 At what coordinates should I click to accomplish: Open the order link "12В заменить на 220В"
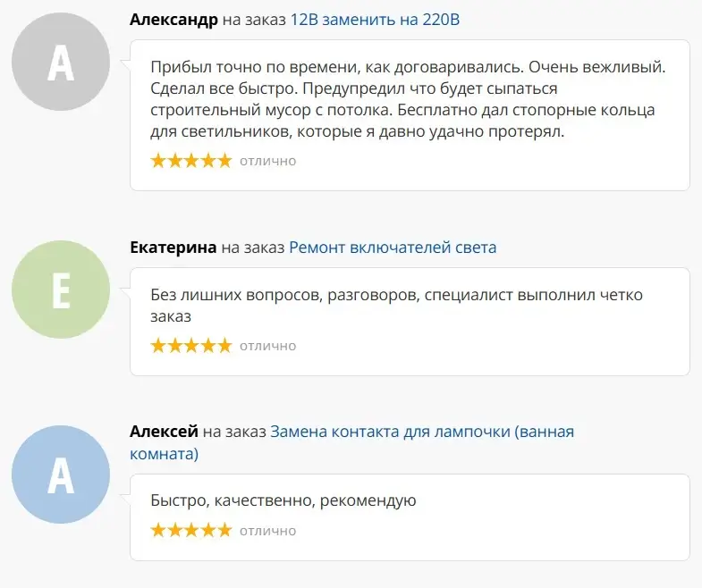pos(375,20)
